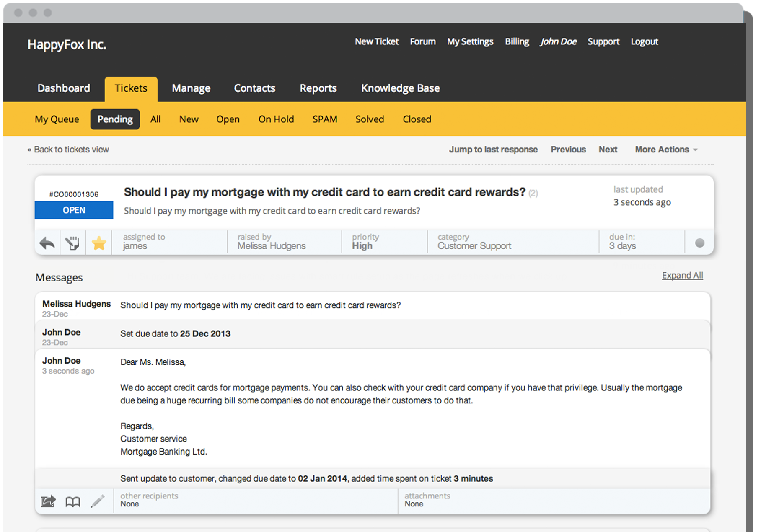Show All tickets
The image size is (761, 532).
pyautogui.click(x=155, y=119)
